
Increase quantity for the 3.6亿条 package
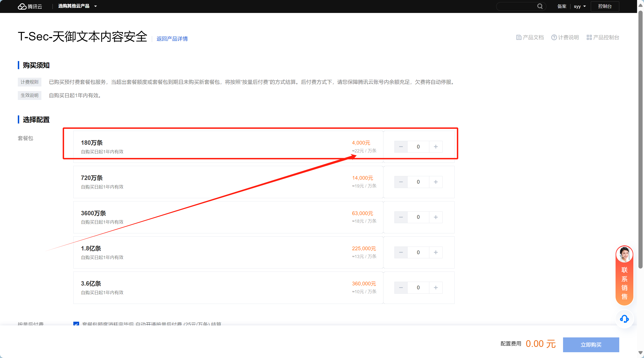[436, 288]
